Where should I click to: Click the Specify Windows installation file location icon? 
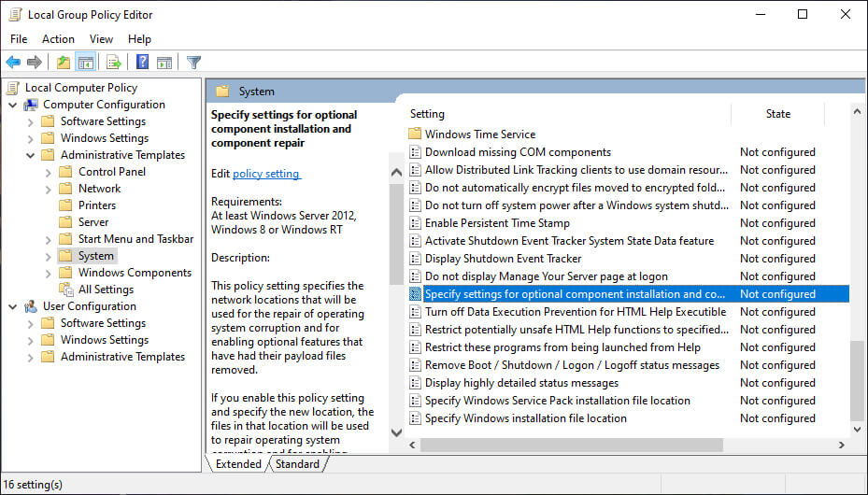415,418
